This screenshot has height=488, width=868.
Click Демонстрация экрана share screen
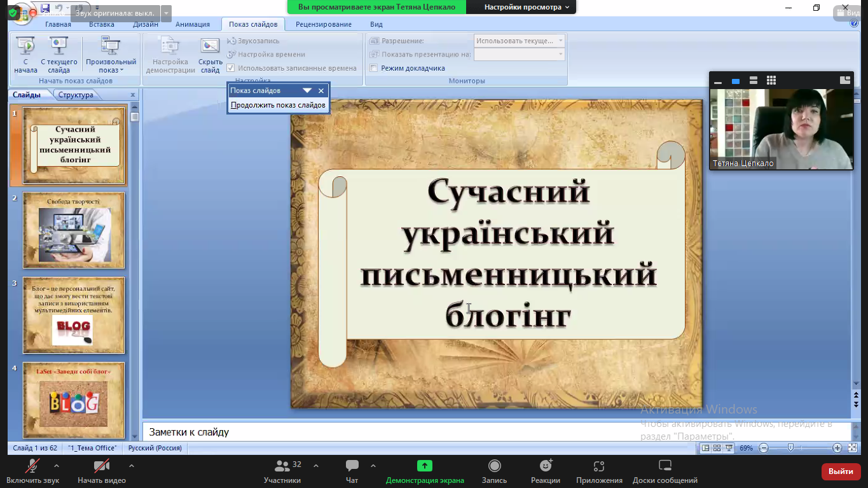425,471
